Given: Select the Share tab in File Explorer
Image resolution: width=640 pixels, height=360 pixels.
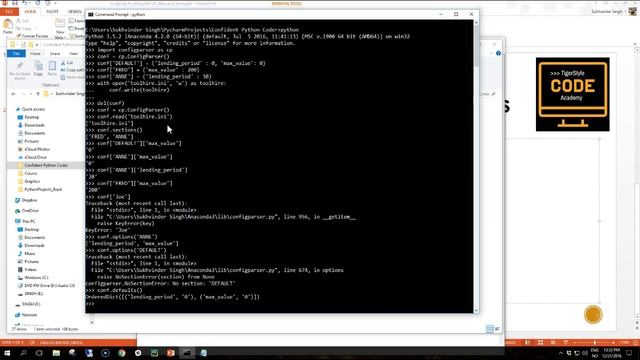Looking at the screenshot, I should (55, 53).
